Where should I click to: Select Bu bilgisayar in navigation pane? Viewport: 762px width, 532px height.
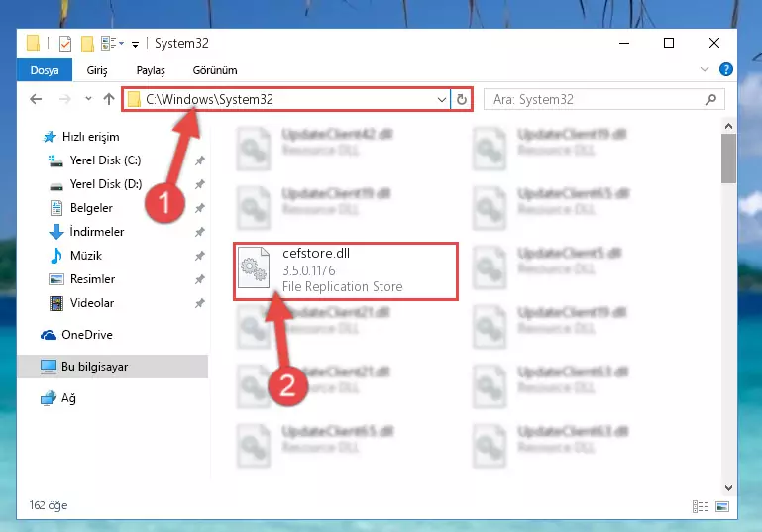112,367
